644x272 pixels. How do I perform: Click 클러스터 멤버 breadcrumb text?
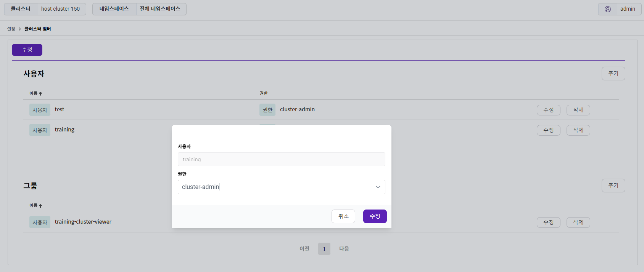(38, 29)
